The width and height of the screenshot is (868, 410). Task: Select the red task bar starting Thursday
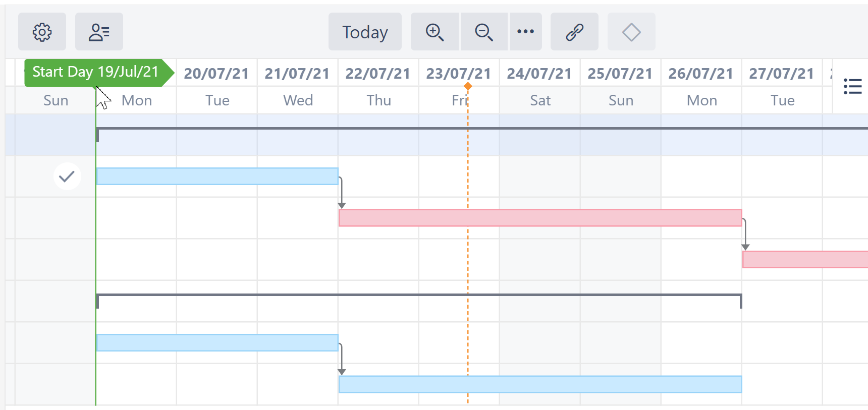540,218
